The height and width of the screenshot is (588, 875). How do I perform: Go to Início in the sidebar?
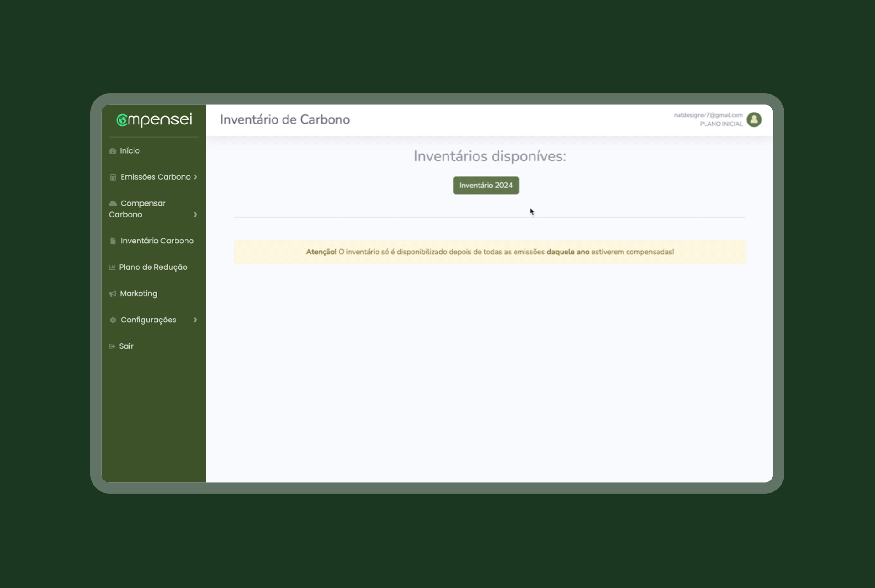pos(130,151)
